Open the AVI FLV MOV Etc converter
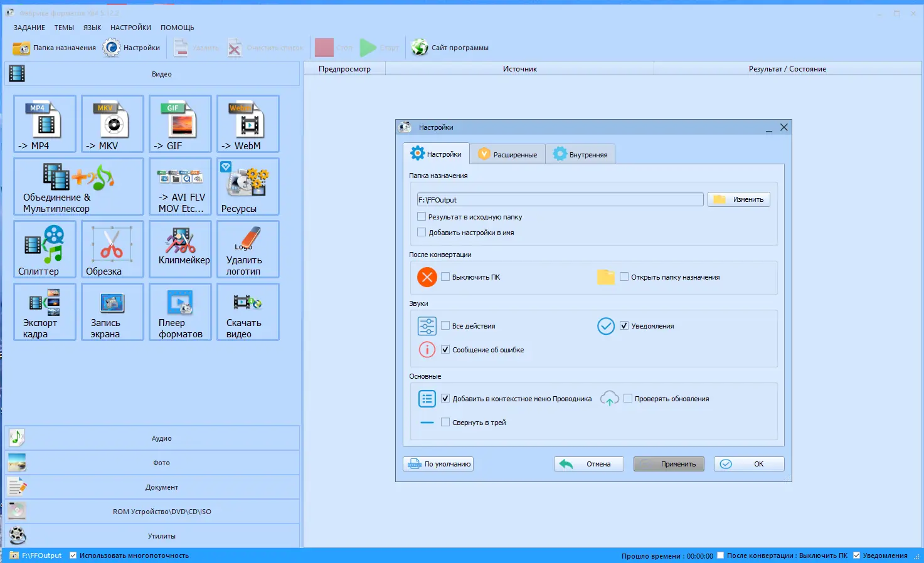Viewport: 924px width, 563px height. coord(180,186)
